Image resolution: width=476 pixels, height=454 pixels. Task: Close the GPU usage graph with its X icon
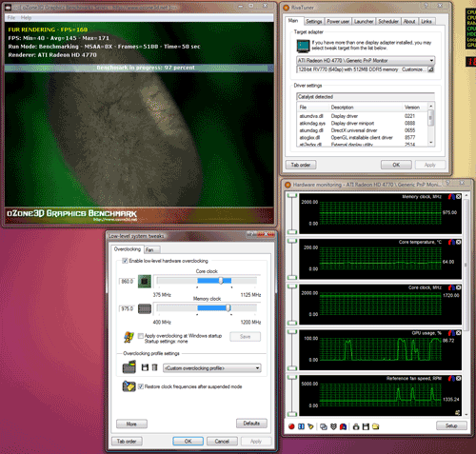point(458,333)
